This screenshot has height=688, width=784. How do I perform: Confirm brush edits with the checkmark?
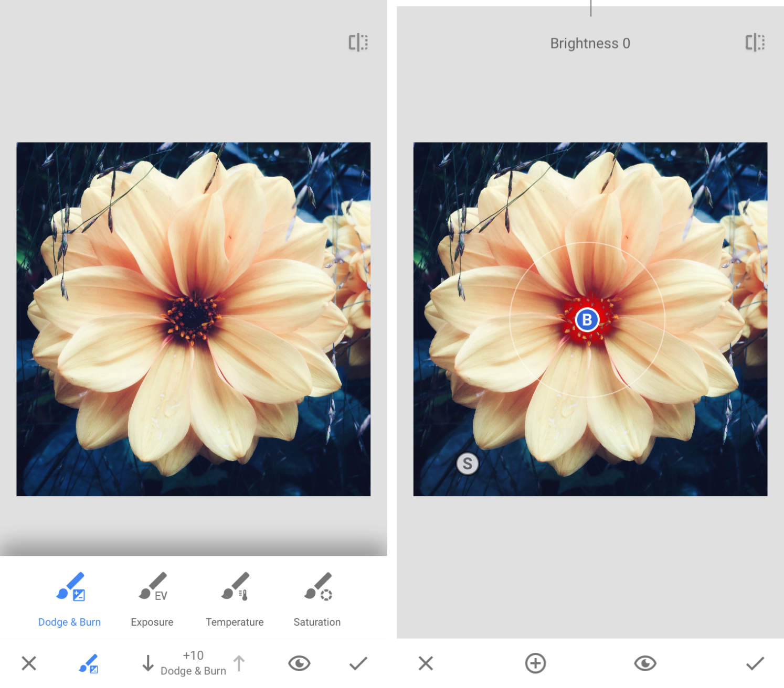[x=358, y=663]
